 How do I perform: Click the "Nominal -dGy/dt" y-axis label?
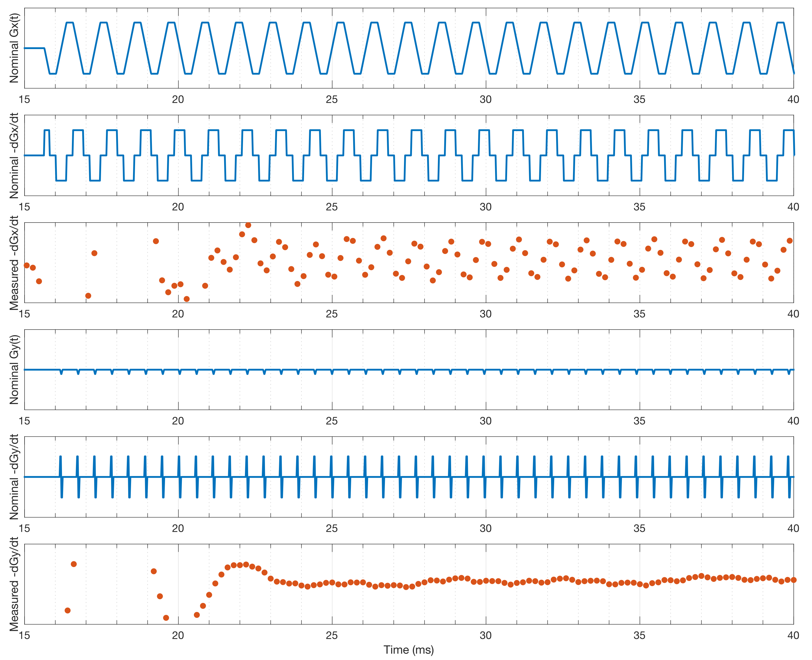click(x=14, y=477)
